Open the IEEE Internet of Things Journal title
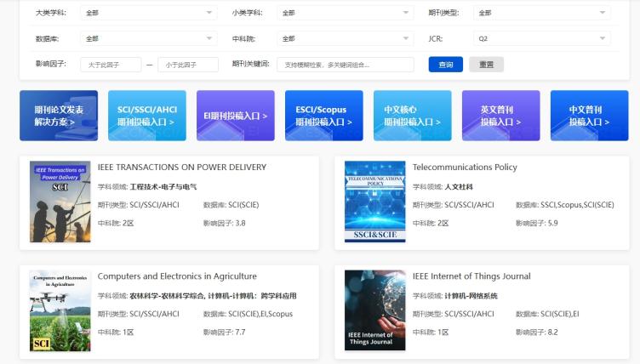Screen dimensions: 640x364 [471, 276]
